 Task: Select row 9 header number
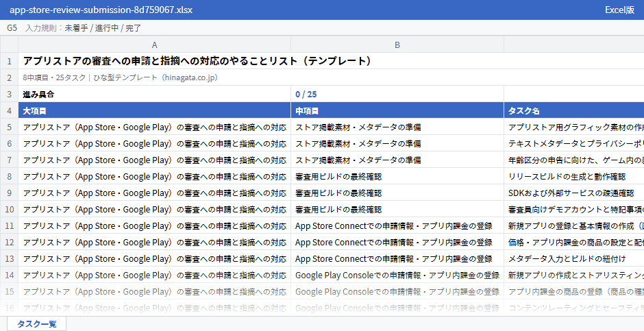(9, 193)
